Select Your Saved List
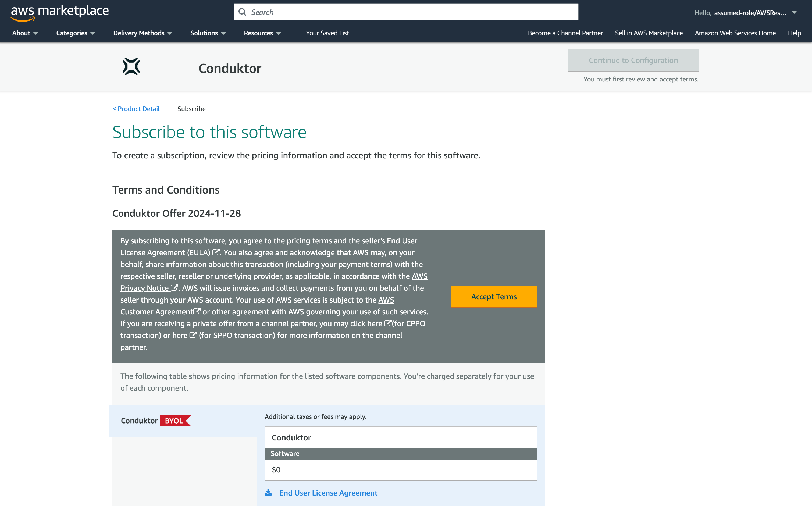 pos(327,33)
